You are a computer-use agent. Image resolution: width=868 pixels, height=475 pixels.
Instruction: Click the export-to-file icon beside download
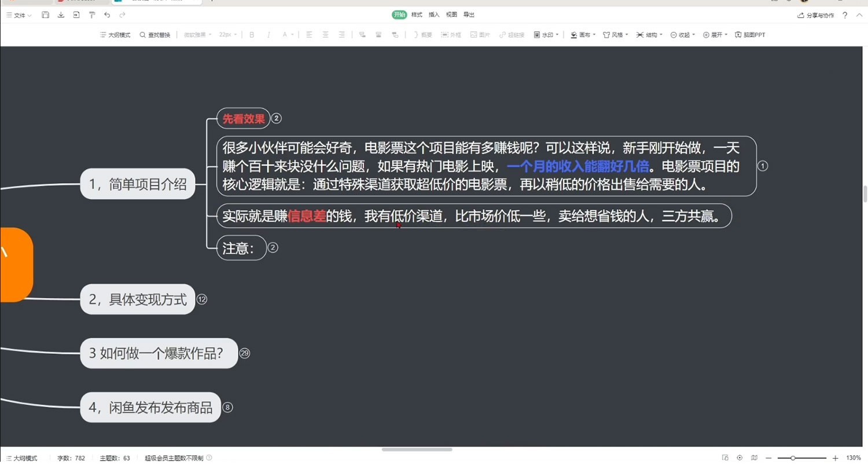[76, 15]
